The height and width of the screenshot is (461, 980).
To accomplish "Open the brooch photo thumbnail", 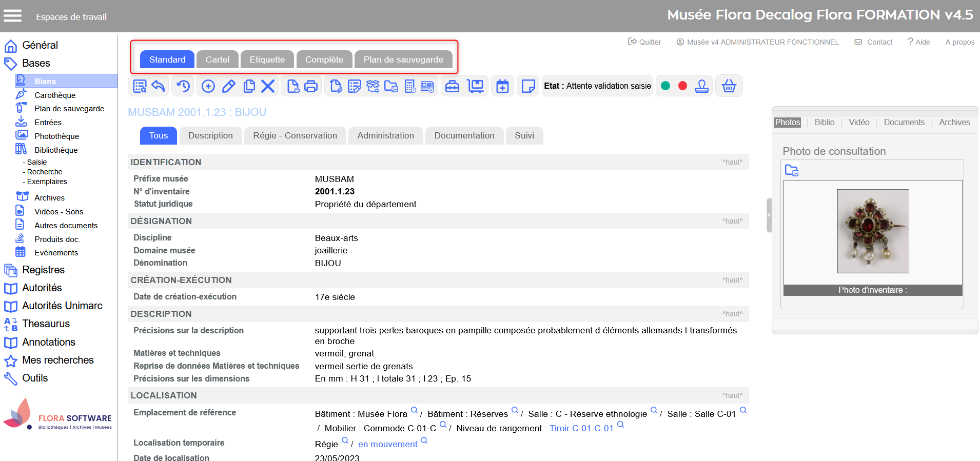I will pos(873,231).
